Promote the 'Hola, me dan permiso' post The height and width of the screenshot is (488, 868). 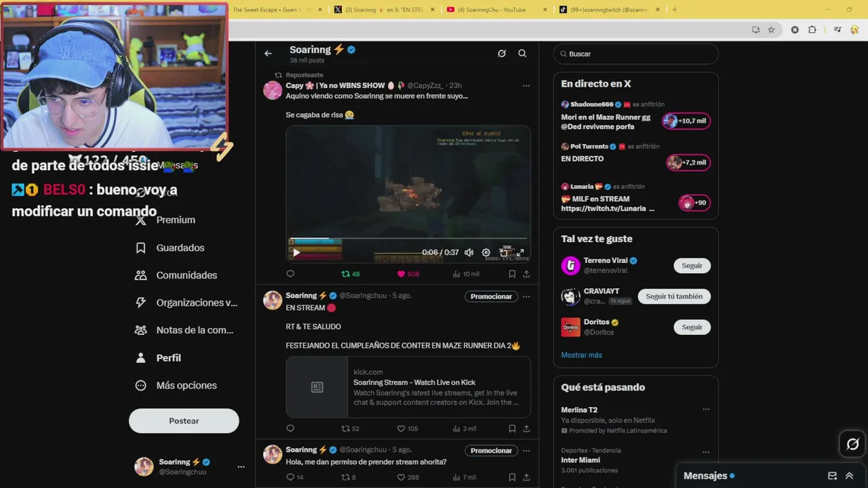pyautogui.click(x=491, y=451)
